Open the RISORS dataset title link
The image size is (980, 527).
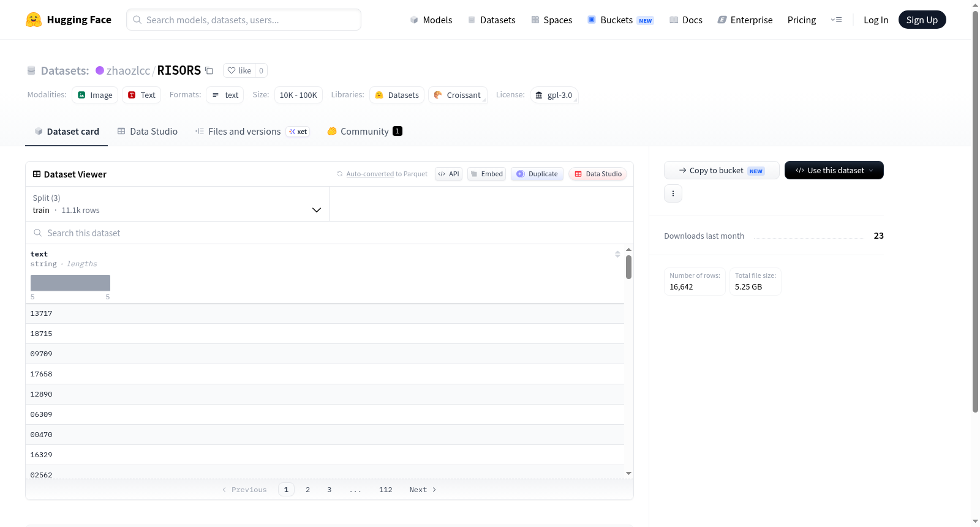(179, 70)
